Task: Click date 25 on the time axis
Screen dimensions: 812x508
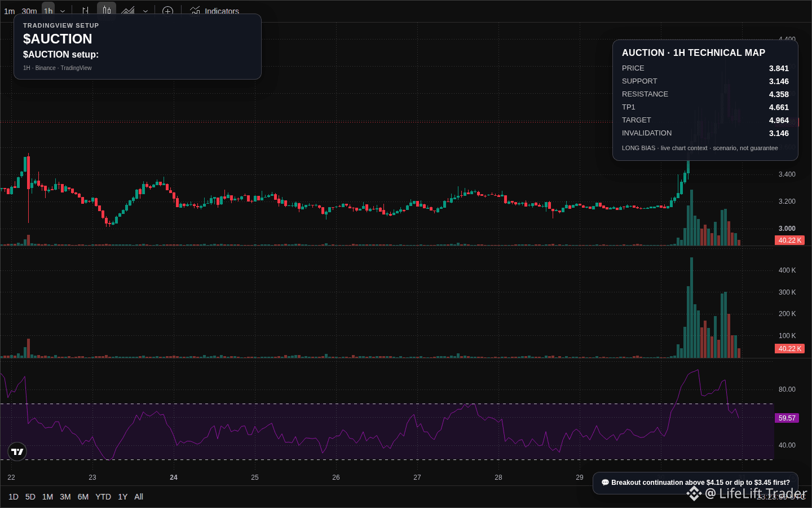Action: coord(255,478)
